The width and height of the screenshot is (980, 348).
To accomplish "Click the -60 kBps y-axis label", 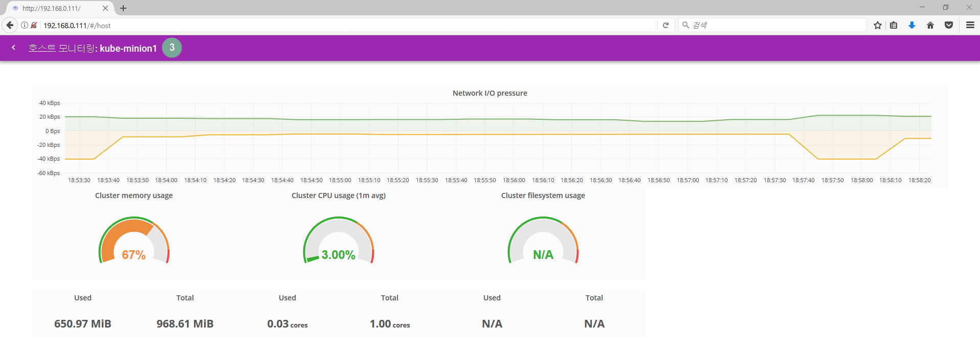I will coord(49,173).
